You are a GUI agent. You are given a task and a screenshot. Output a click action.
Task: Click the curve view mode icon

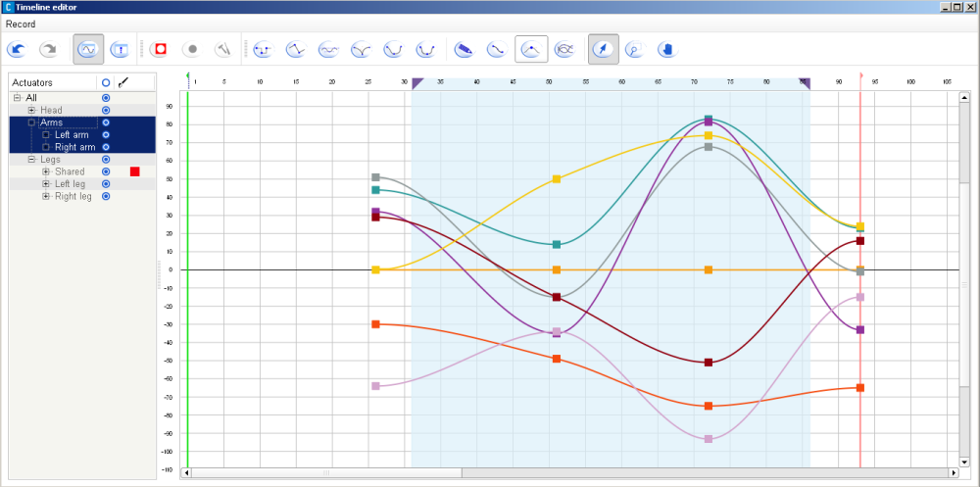(x=88, y=48)
